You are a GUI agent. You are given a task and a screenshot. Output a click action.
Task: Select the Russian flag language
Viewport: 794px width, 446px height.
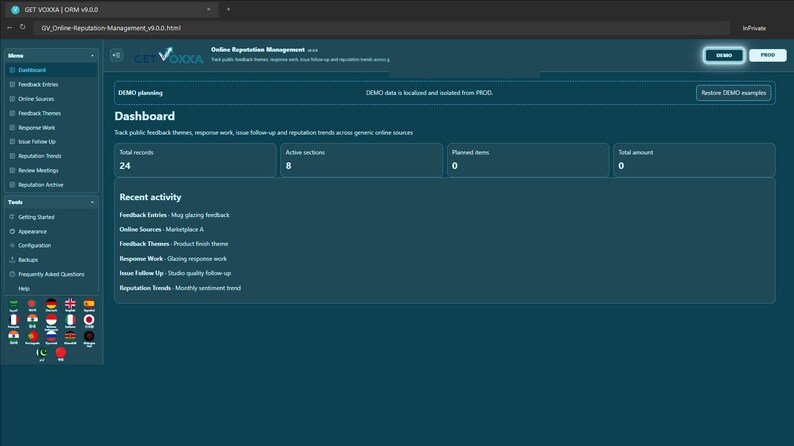coord(51,337)
